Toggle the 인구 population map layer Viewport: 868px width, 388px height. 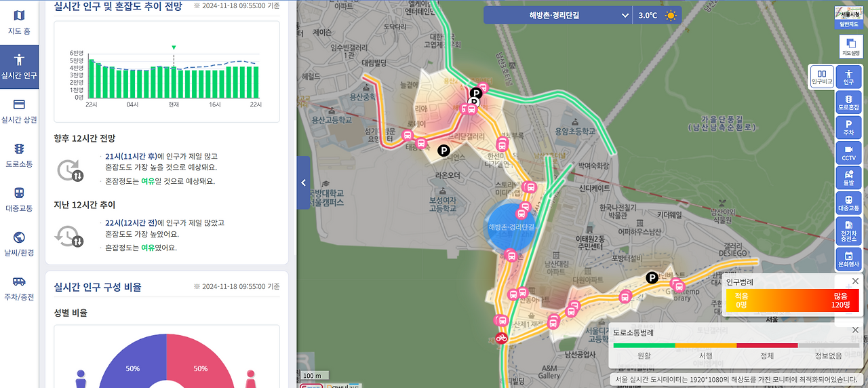[848, 76]
